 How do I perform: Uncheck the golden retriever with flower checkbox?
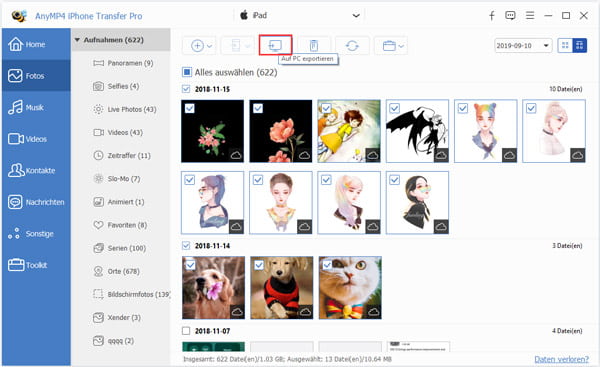190,265
